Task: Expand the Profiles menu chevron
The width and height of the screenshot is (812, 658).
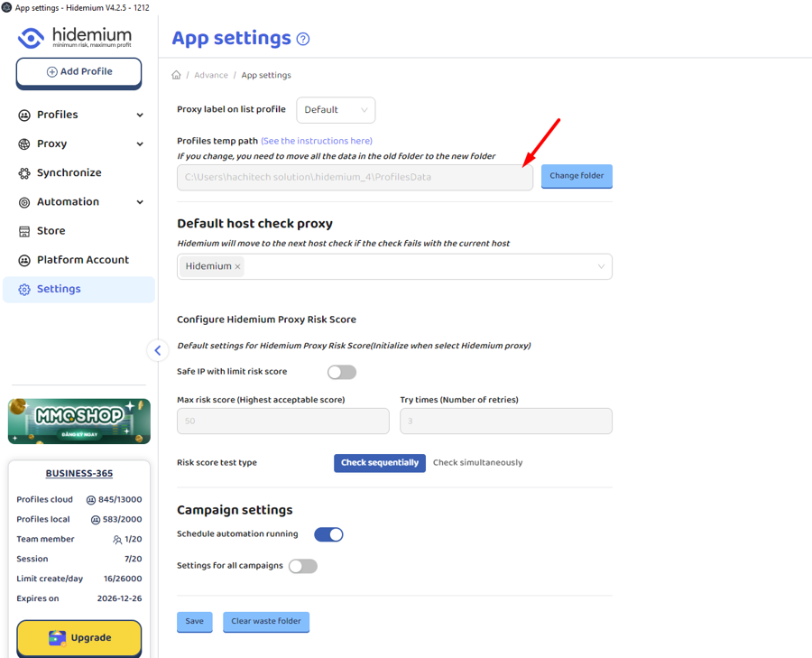Action: click(140, 116)
